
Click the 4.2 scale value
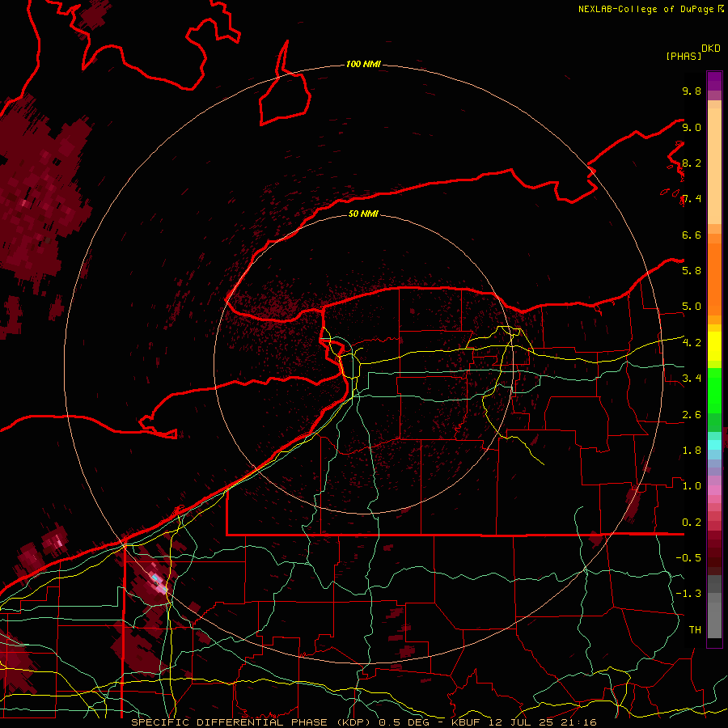[692, 343]
